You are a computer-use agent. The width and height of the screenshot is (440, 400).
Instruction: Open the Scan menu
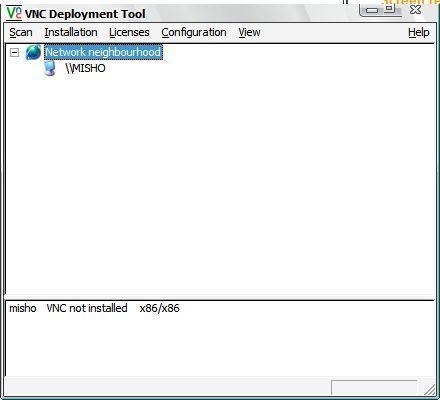pos(21,32)
